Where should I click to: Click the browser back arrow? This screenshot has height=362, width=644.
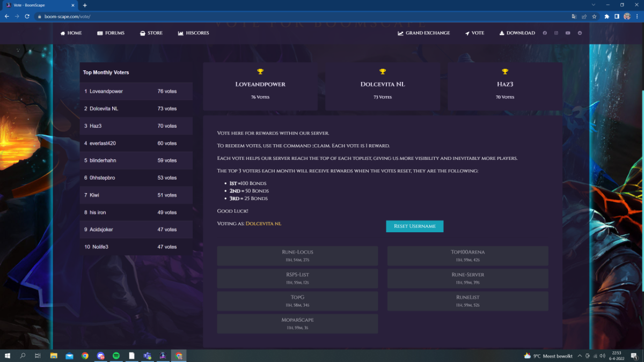click(x=7, y=16)
